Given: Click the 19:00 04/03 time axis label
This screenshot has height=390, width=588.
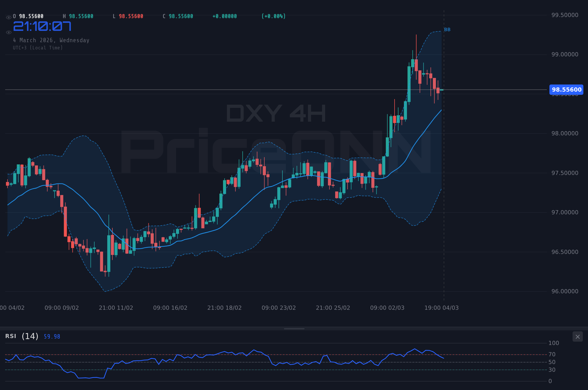Looking at the screenshot, I should pos(442,307).
